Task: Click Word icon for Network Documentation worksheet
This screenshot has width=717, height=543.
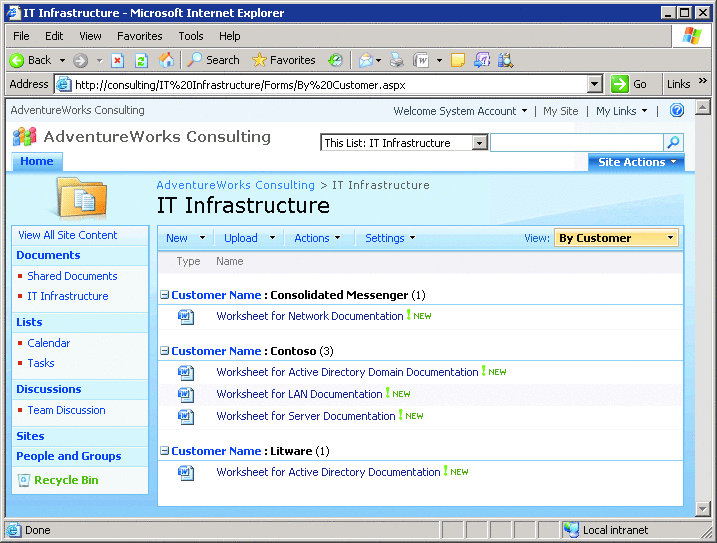Action: click(186, 317)
